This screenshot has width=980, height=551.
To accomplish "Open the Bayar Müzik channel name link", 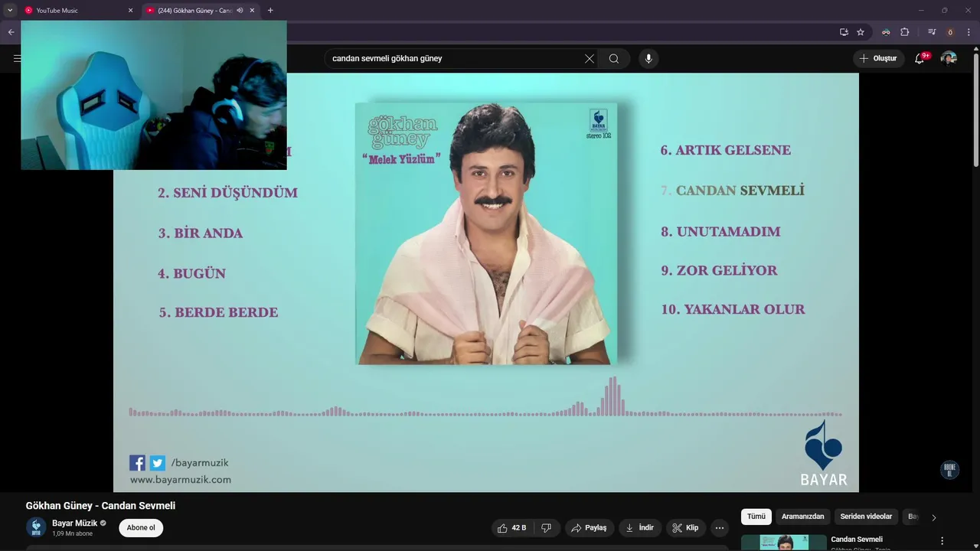I will pos(74,523).
